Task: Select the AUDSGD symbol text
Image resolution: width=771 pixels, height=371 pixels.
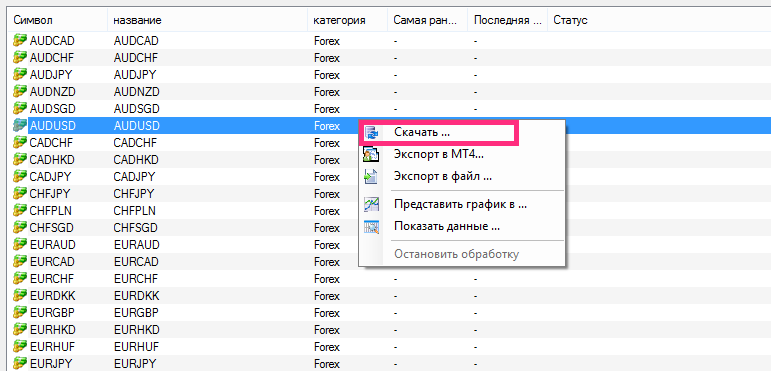Action: click(x=53, y=109)
